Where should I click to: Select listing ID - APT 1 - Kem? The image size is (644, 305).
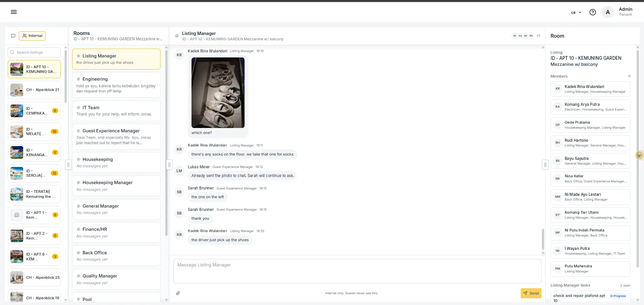[34, 215]
